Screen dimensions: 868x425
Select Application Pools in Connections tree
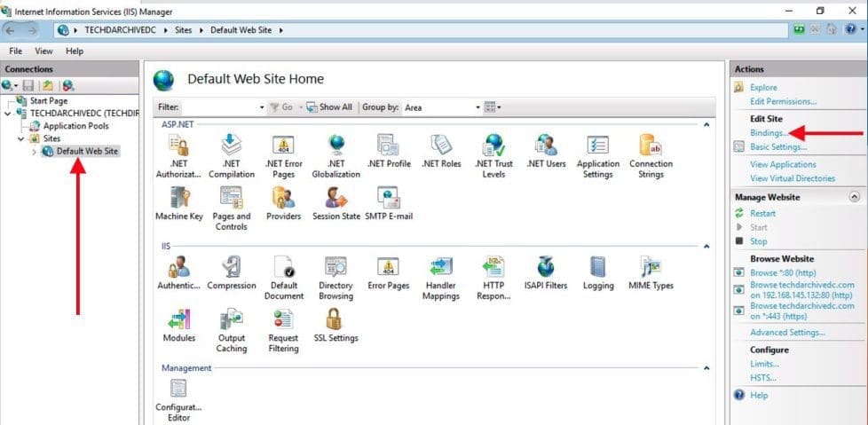pos(75,126)
